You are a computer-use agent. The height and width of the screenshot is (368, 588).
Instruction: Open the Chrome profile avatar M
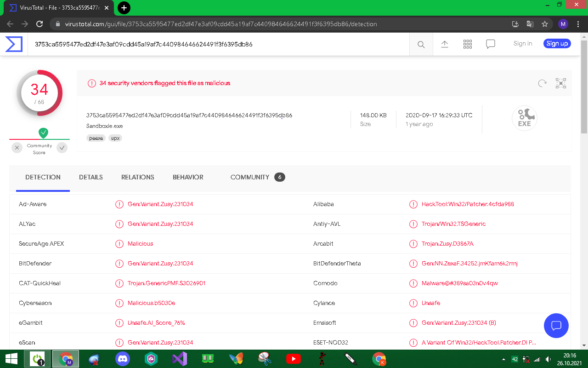click(x=563, y=24)
